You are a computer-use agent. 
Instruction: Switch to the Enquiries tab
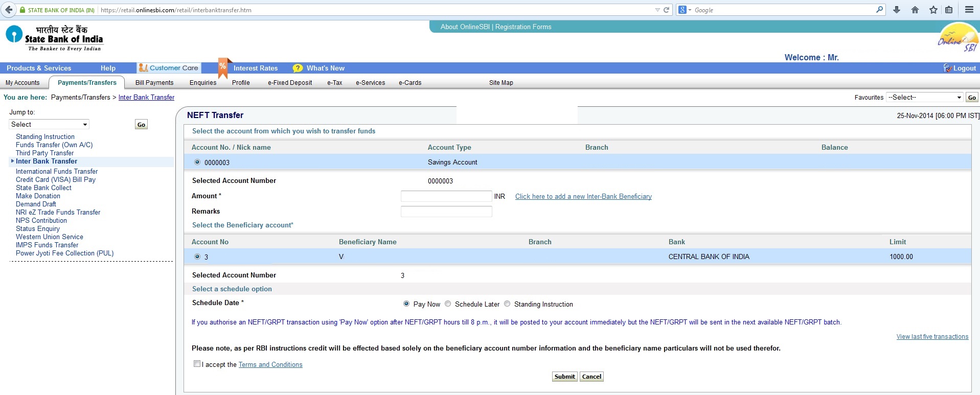coord(203,83)
